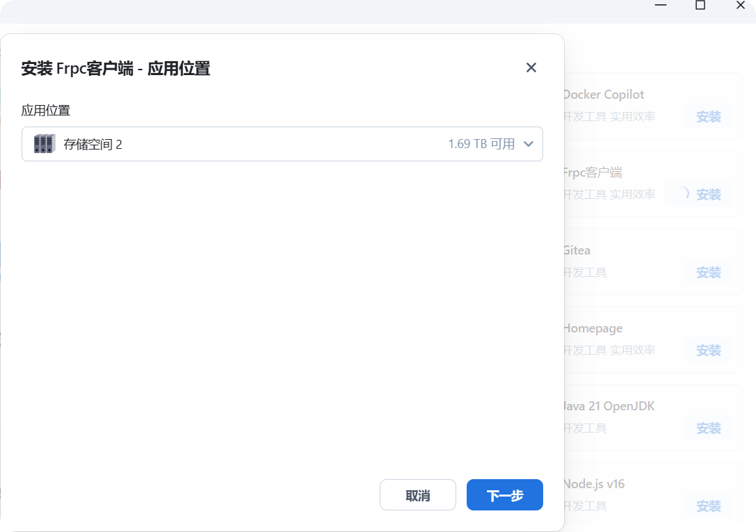This screenshot has height=532, width=756.
Task: Open the 应用位置 storage dropdown
Action: pyautogui.click(x=282, y=144)
